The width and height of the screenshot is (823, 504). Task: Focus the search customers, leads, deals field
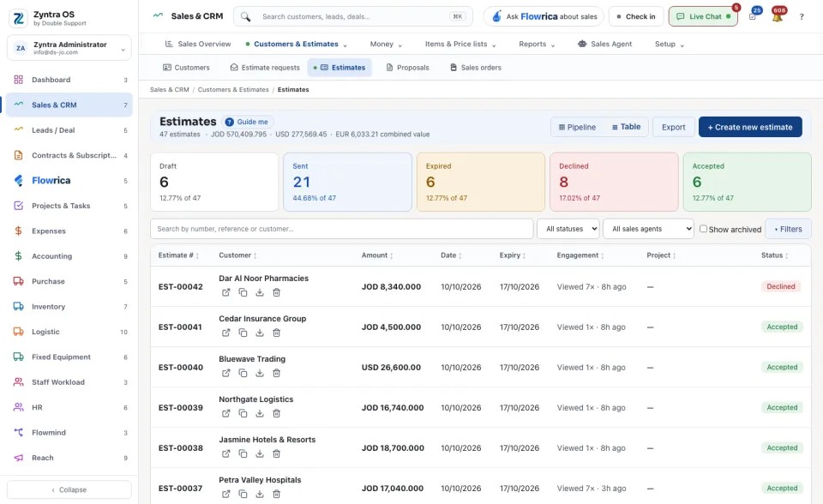point(353,16)
